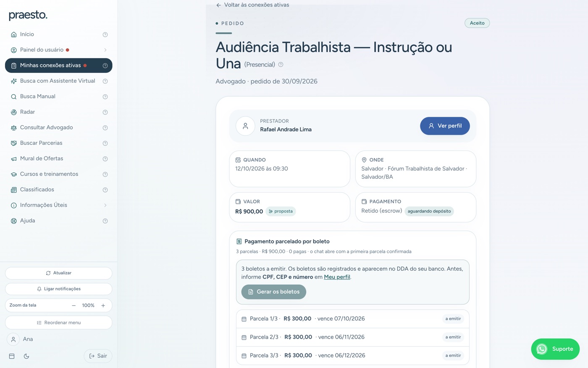The image size is (588, 368).
Task: Go back via Voltar às conexões ativas
Action: point(252,5)
